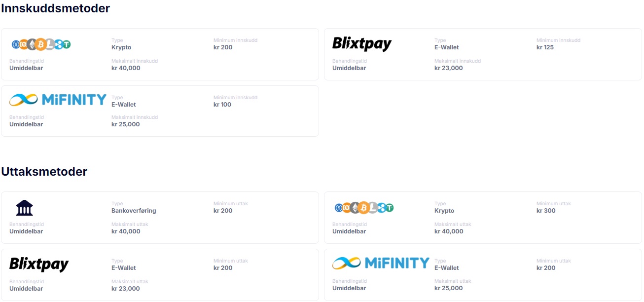This screenshot has height=302, width=644.
Task: Click the Innskuddsmetoder heading
Action: click(x=55, y=8)
